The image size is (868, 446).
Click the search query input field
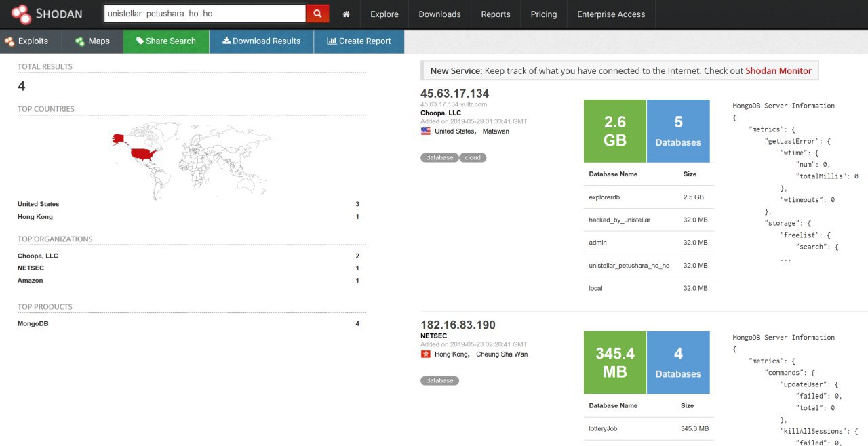pos(205,14)
